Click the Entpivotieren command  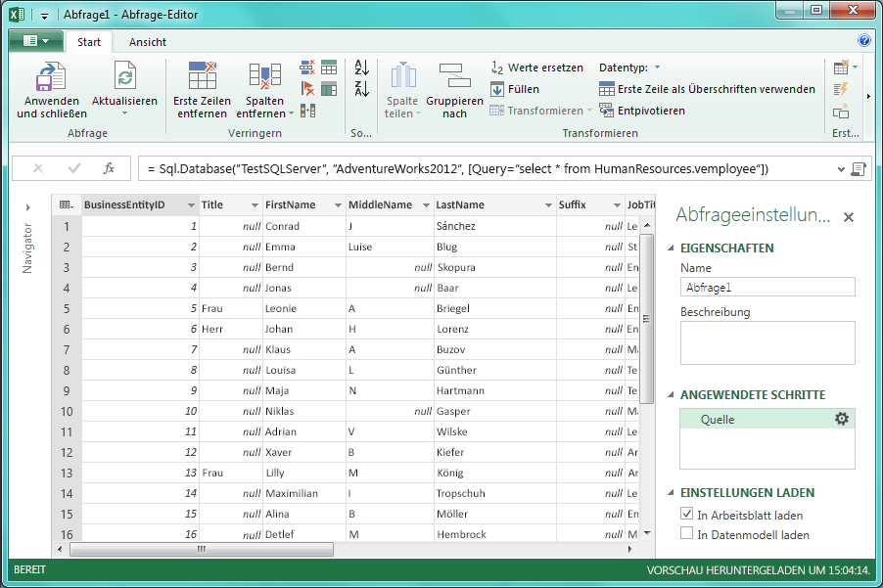[642, 111]
